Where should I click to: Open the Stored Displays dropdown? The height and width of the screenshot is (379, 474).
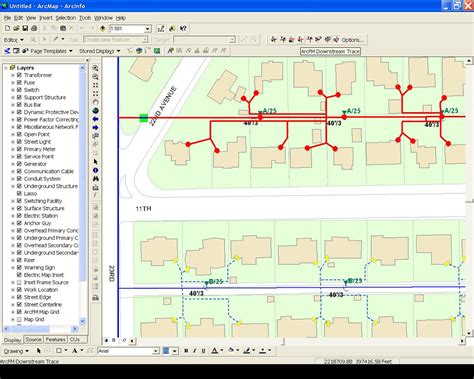tap(99, 51)
